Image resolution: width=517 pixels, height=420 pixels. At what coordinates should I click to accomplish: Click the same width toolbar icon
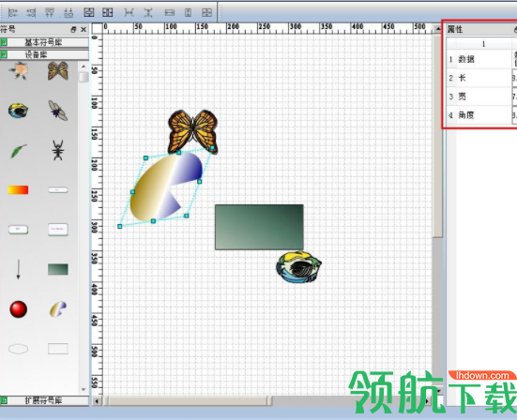[x=170, y=13]
